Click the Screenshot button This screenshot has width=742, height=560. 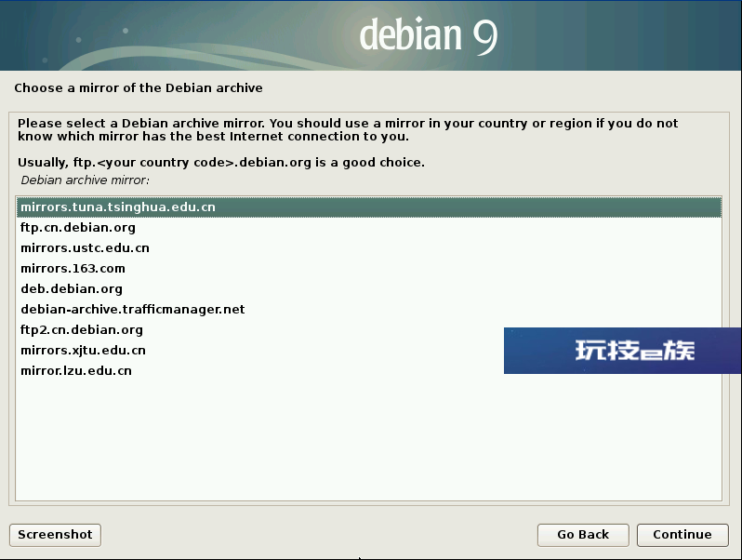[55, 535]
